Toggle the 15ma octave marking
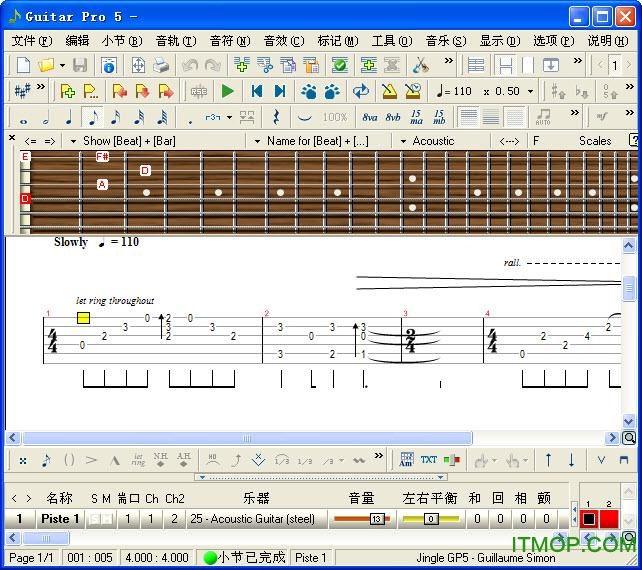Viewport: 642px width, 570px height. (416, 117)
